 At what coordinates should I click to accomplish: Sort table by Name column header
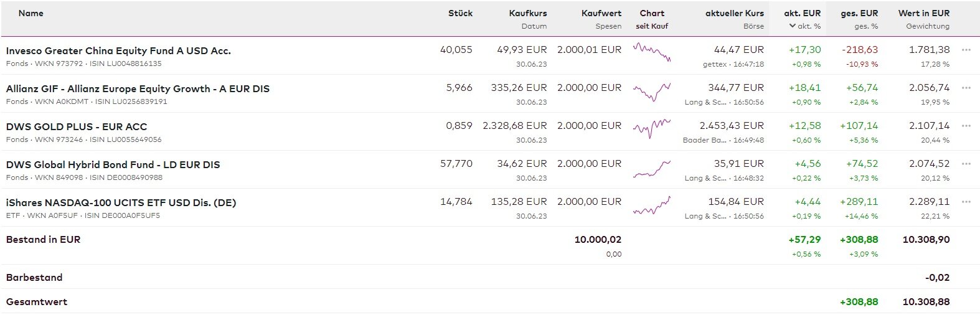(x=31, y=13)
